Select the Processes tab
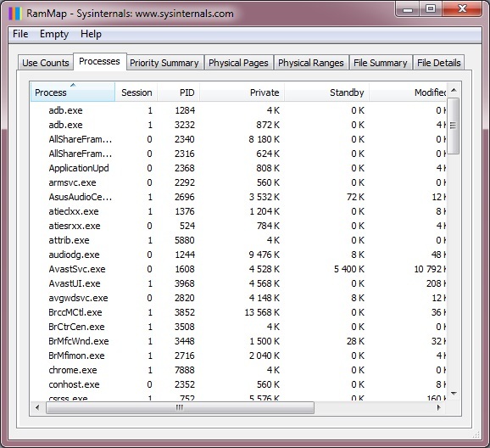The height and width of the screenshot is (448, 490). [100, 61]
